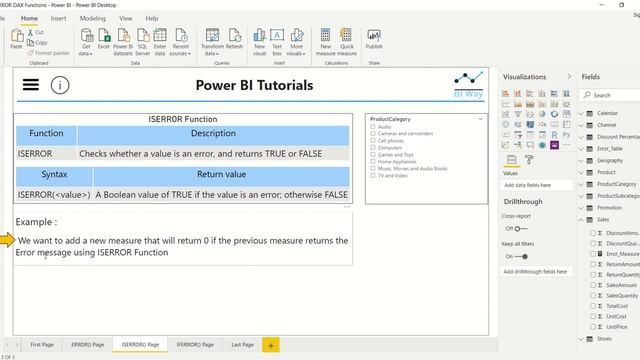
Task: Open the Recent sources dropdown
Action: (180, 42)
